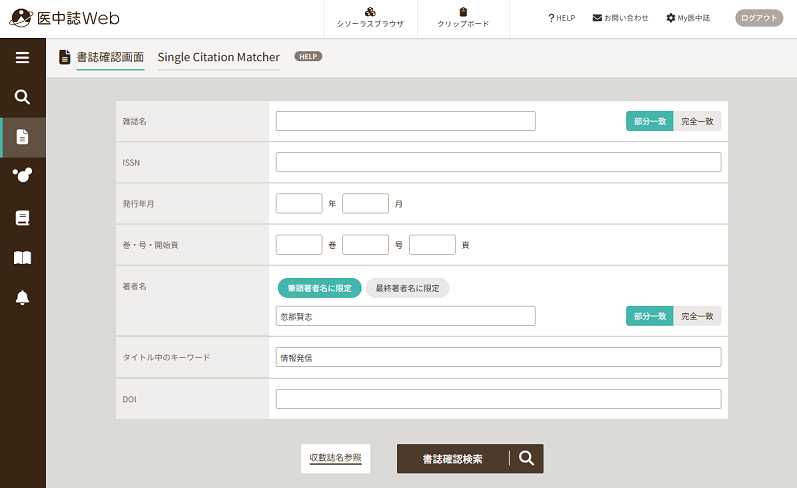Toggle 筆頭著者名に限定 option
The height and width of the screenshot is (488, 797).
(320, 288)
